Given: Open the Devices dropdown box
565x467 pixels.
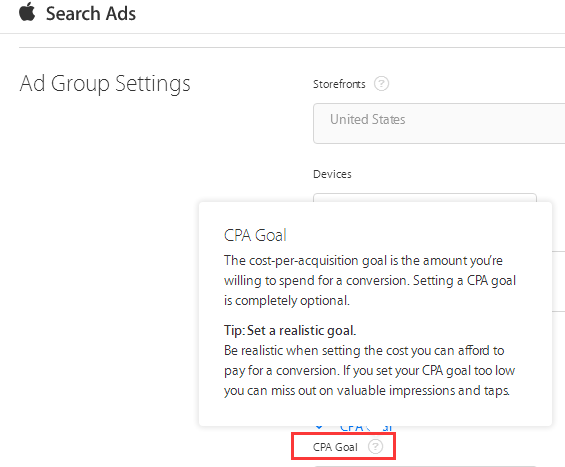Looking at the screenshot, I should (x=425, y=198).
